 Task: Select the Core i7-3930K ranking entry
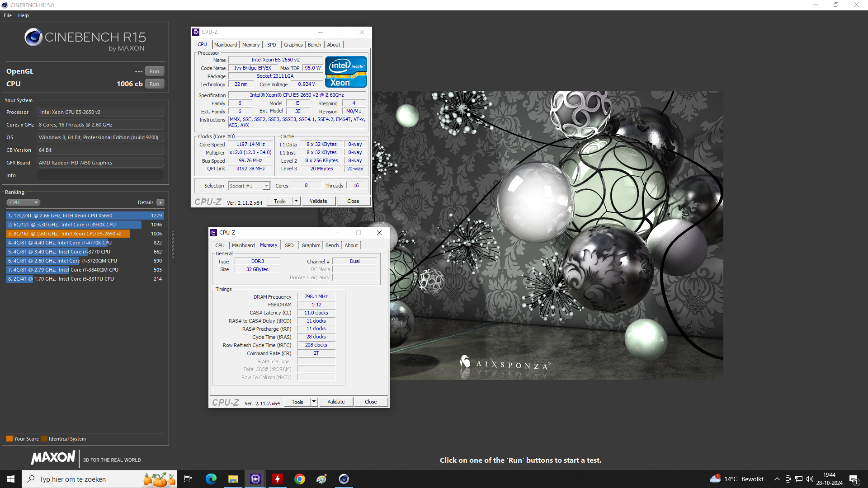85,225
